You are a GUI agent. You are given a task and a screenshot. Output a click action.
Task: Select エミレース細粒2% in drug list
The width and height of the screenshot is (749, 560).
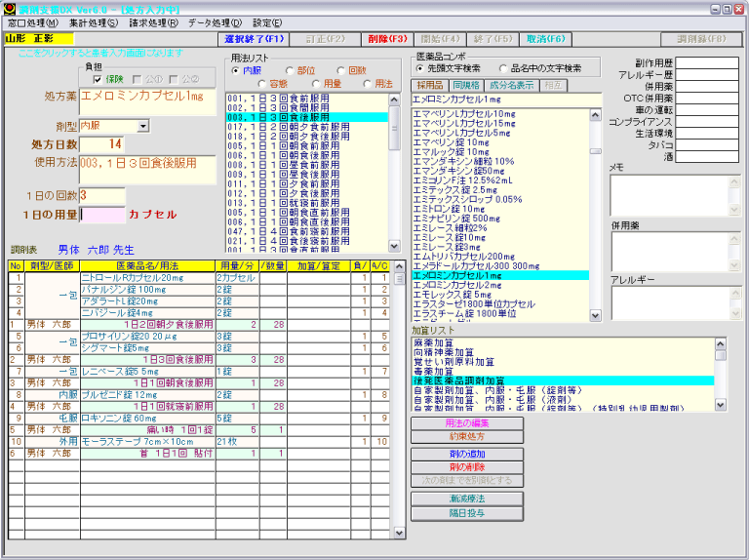coord(500,228)
